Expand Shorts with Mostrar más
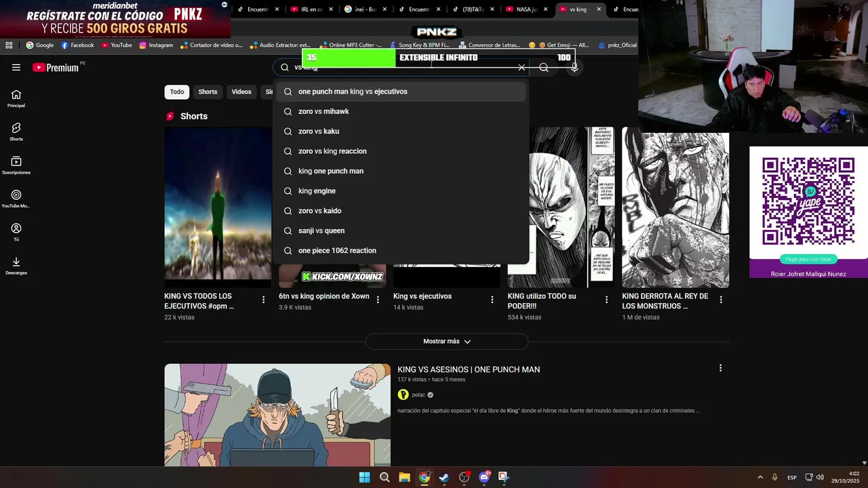868x488 pixels. pyautogui.click(x=447, y=342)
